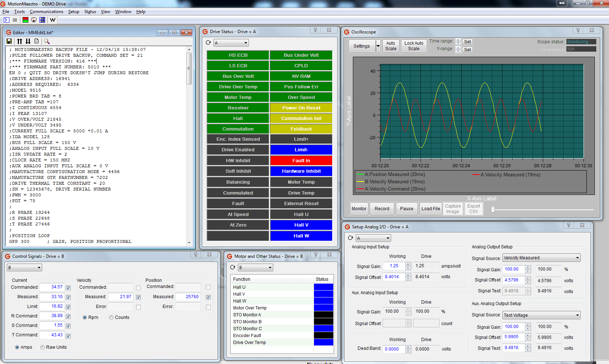Click analog input Signal Offset 8.4014 field
This screenshot has height=364, width=609.
point(394,277)
